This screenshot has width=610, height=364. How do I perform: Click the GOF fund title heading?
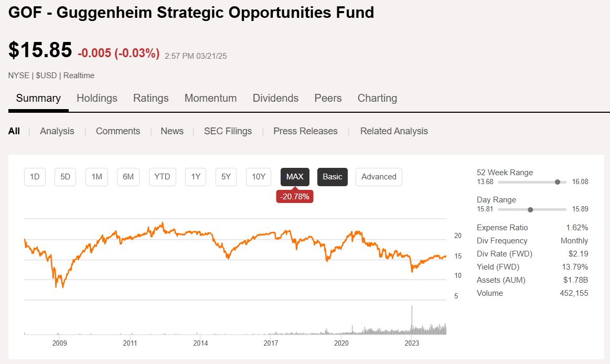click(x=191, y=13)
